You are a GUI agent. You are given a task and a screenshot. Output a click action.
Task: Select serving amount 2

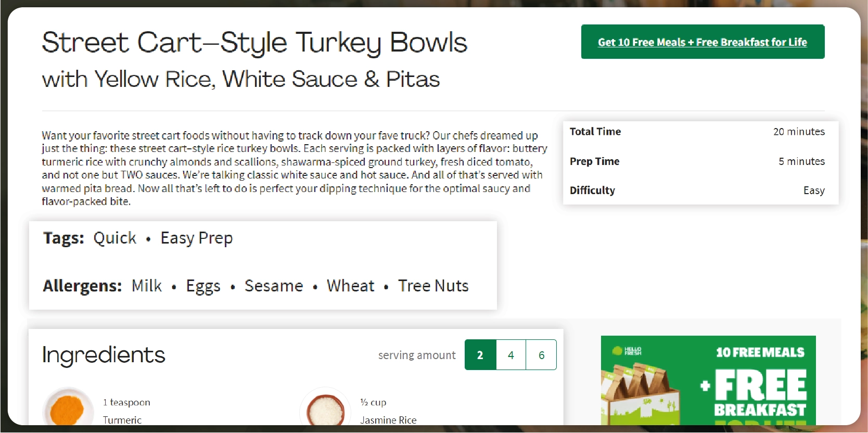[x=480, y=355]
